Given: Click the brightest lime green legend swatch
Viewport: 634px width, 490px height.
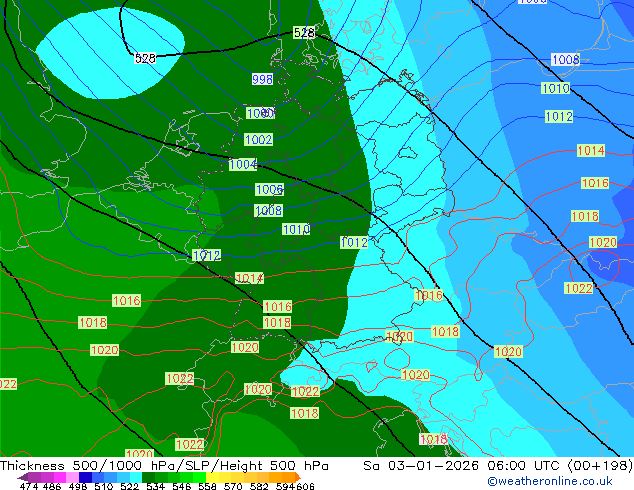Looking at the screenshot, I should click(x=200, y=477).
